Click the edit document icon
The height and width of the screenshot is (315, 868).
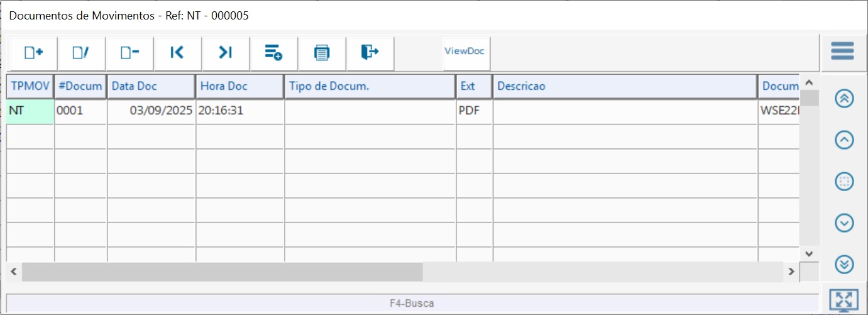[81, 53]
